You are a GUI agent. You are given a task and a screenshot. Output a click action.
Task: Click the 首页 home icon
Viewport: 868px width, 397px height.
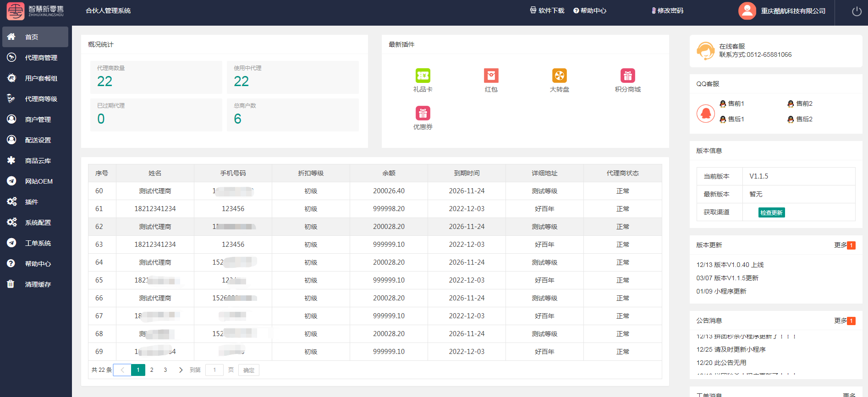point(11,37)
